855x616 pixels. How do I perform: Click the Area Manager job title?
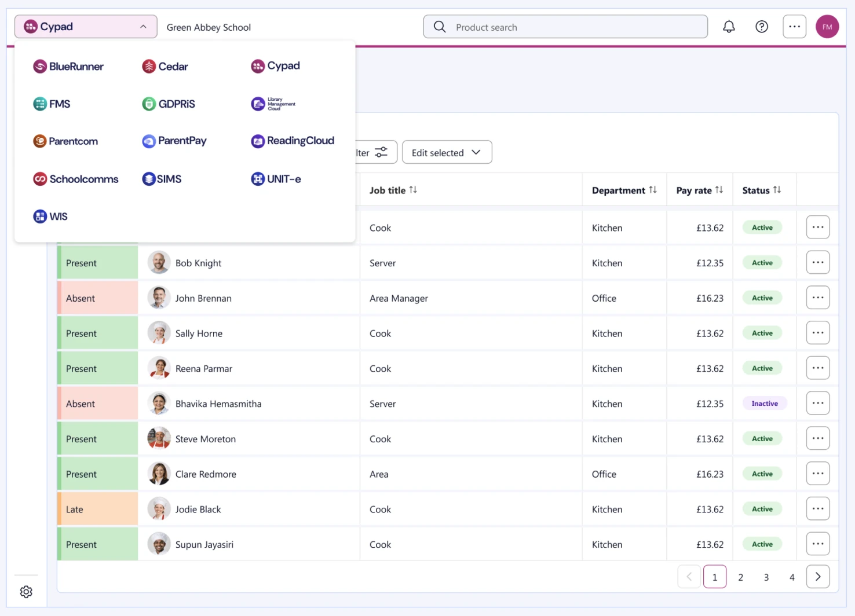tap(399, 298)
